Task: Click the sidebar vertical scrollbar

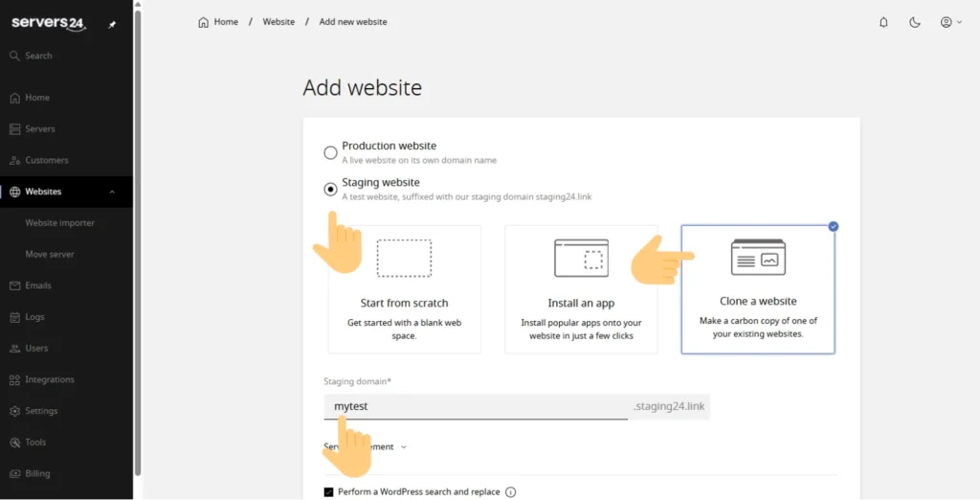Action: click(138, 241)
